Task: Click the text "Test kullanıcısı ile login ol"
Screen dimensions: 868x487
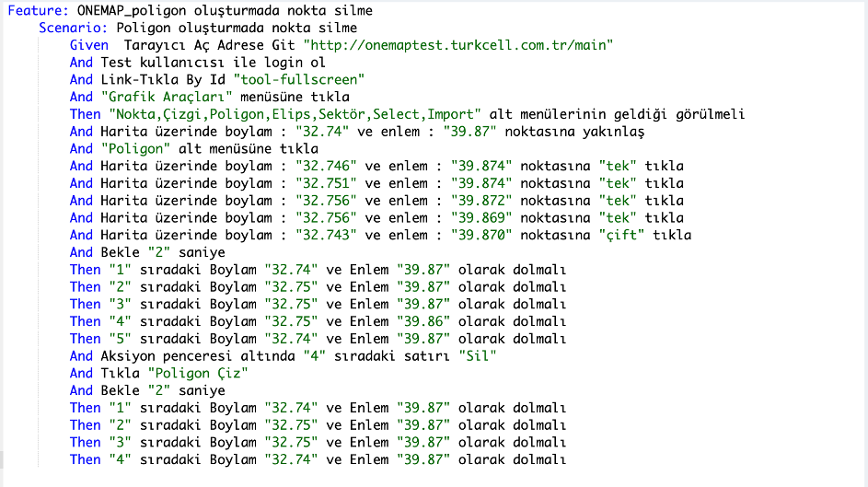Action: pyautogui.click(x=213, y=63)
